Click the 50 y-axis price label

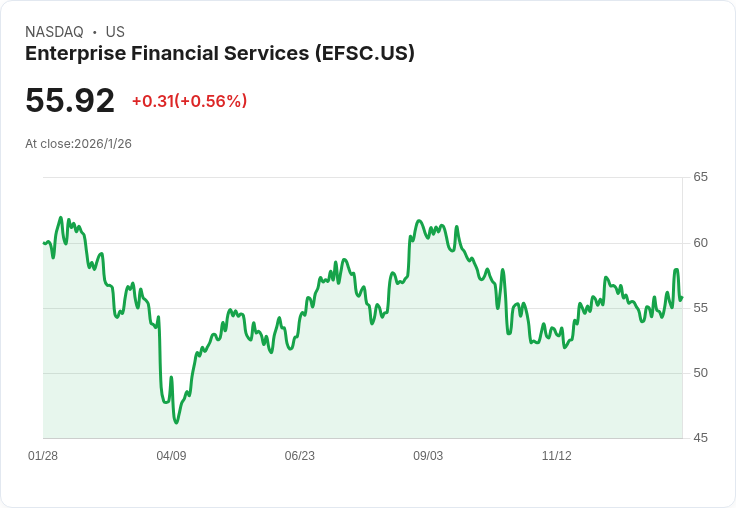(700, 373)
